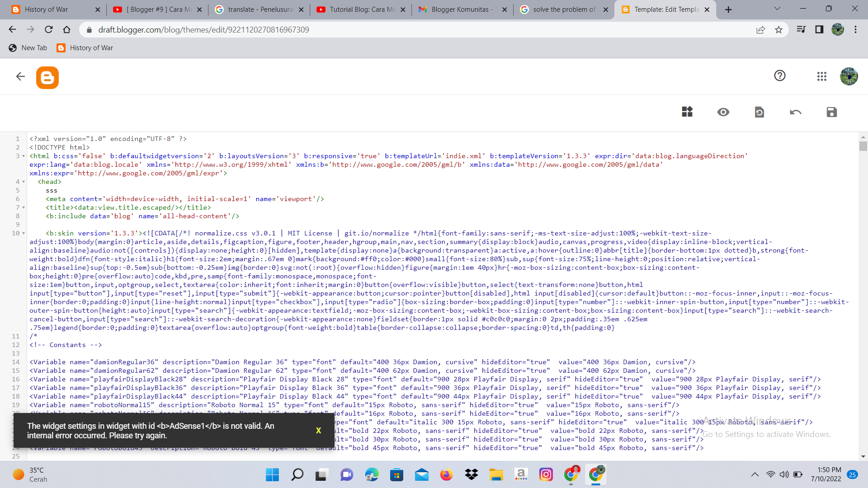Open Instagram from the Windows taskbar
868x488 pixels.
(546, 474)
